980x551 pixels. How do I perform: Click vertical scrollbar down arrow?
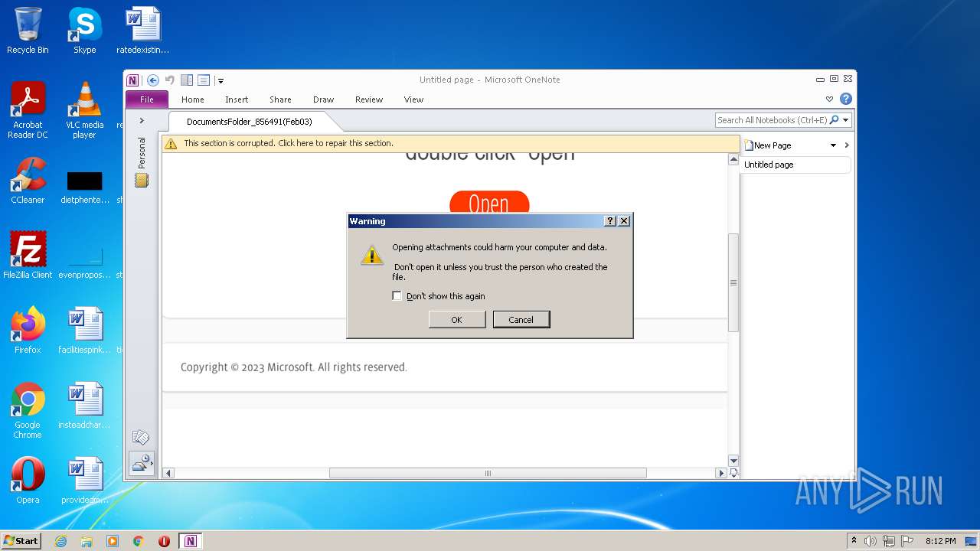point(733,461)
